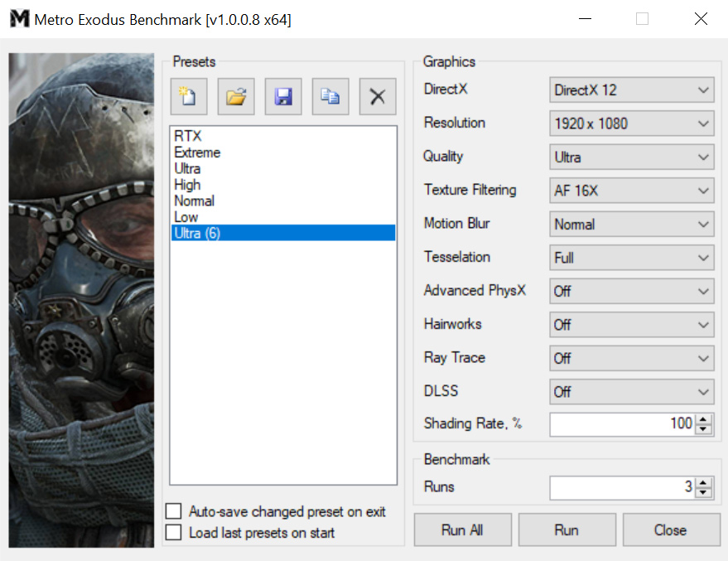Delete preset with the X icon
728x561 pixels.
point(378,96)
